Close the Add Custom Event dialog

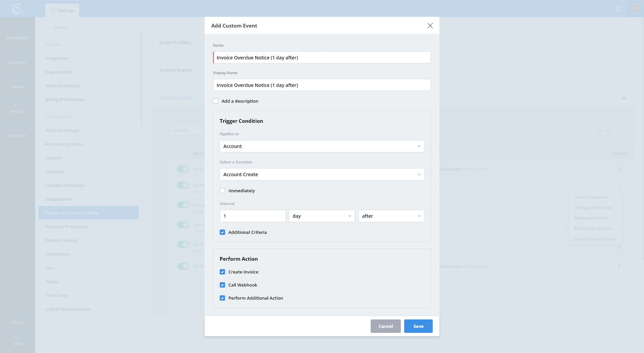pyautogui.click(x=430, y=26)
